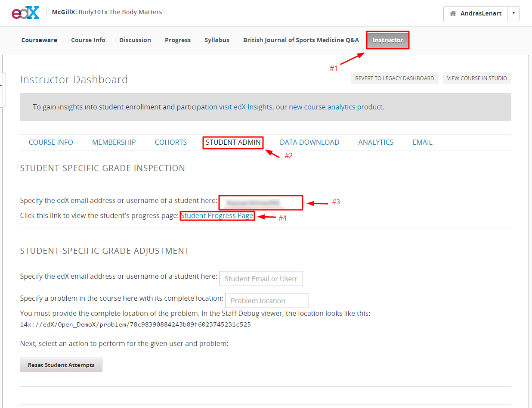This screenshot has height=408, width=532.
Task: Open the COURSE INFO dashboard section
Action: tap(51, 142)
